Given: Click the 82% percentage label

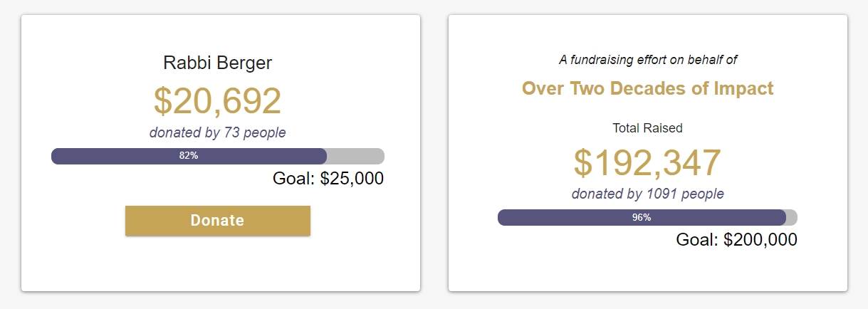Looking at the screenshot, I should [189, 156].
